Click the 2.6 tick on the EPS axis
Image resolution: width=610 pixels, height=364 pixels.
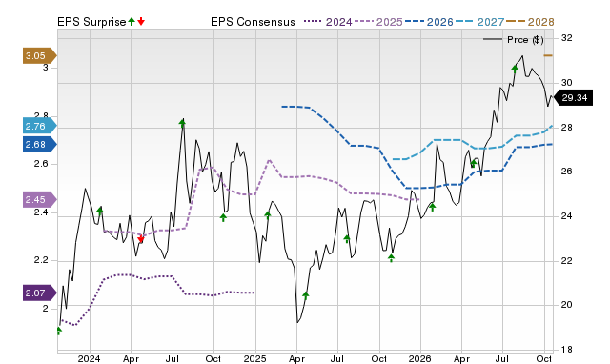coord(41,164)
